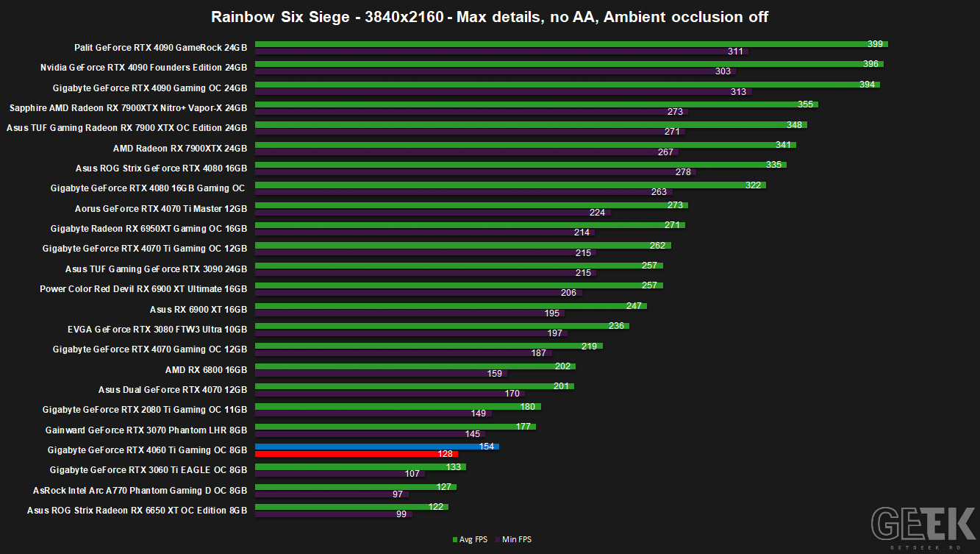Click the GEEK logo watermark
Image resolution: width=980 pixels, height=554 pixels.
[923, 527]
